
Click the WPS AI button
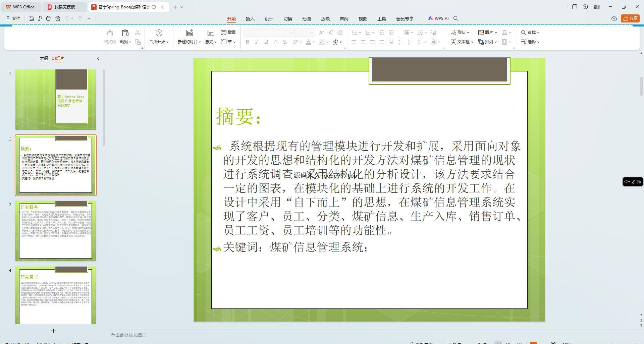pyautogui.click(x=438, y=18)
